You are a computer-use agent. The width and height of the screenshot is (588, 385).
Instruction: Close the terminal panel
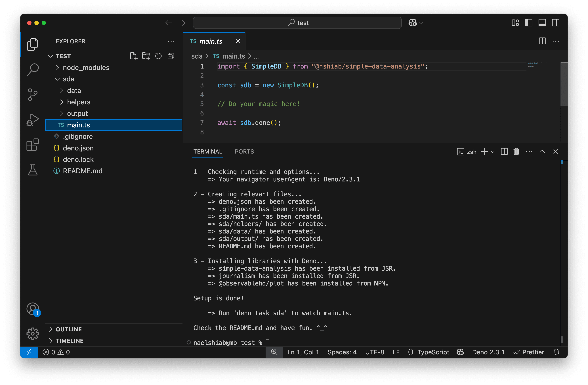click(x=556, y=151)
